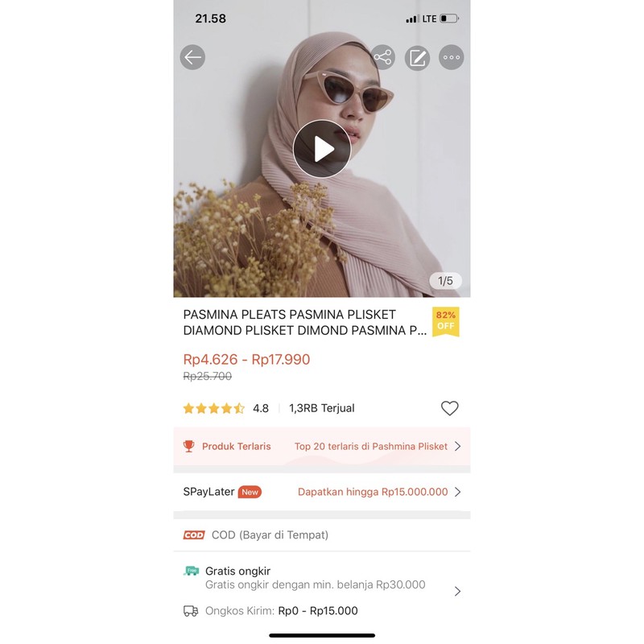Tap the edit pencil icon
The image size is (644, 644).
tap(417, 57)
